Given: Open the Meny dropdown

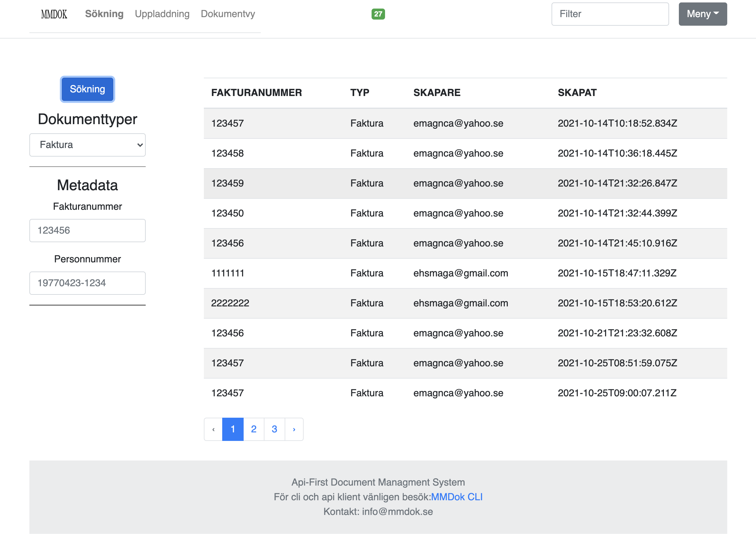Looking at the screenshot, I should click(703, 14).
